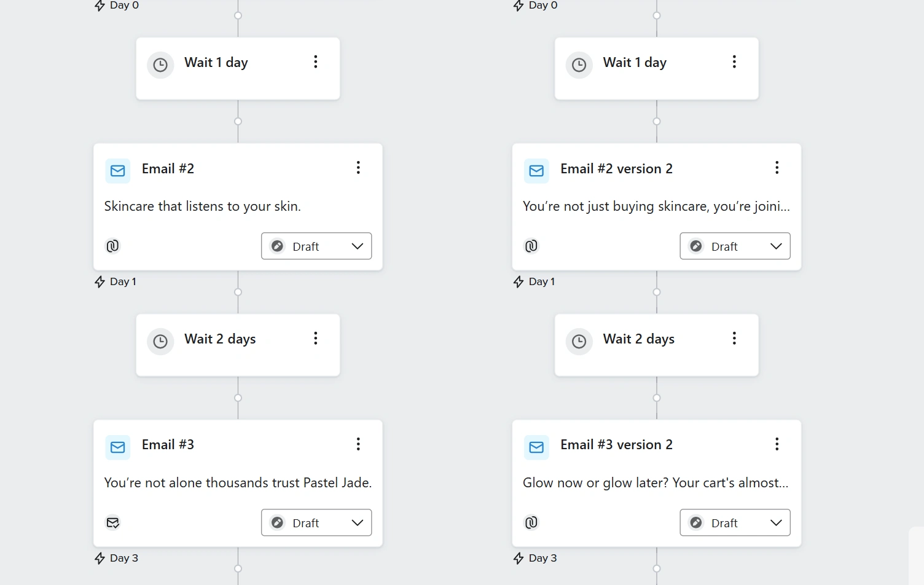The width and height of the screenshot is (924, 585).
Task: Open Draft dropdown on Email #3 version 2
Action: (735, 522)
